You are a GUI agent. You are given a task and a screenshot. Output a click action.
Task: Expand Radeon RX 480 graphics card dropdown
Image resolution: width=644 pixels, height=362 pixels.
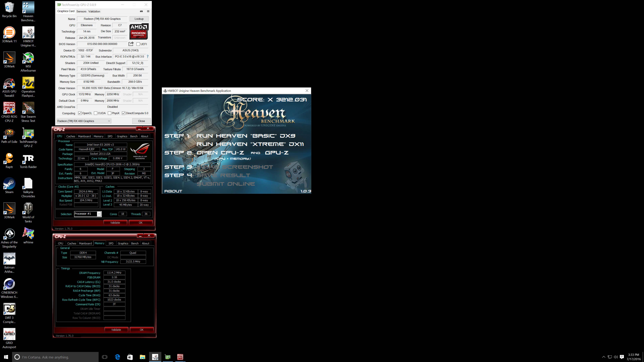(x=84, y=121)
